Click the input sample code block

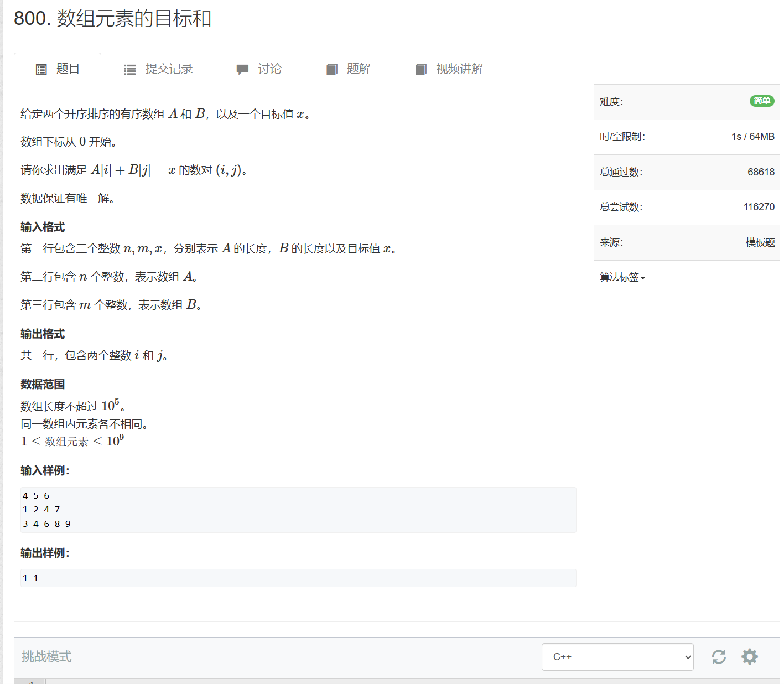click(298, 510)
